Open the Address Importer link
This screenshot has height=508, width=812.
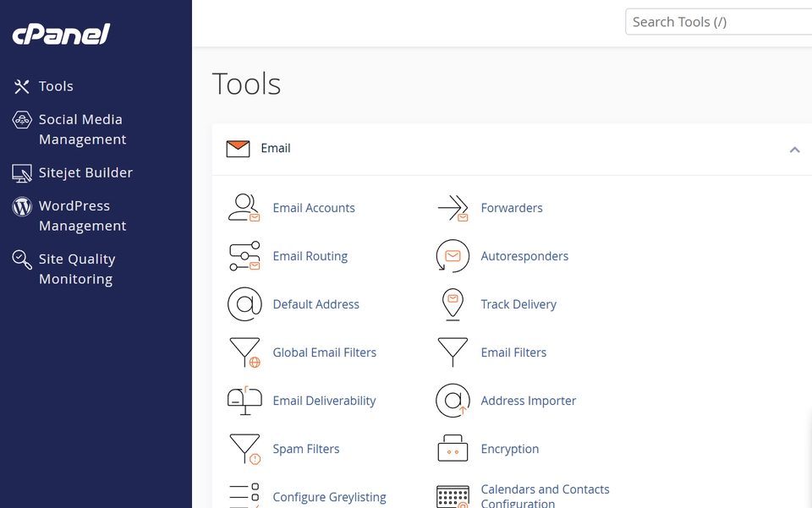[x=528, y=401]
